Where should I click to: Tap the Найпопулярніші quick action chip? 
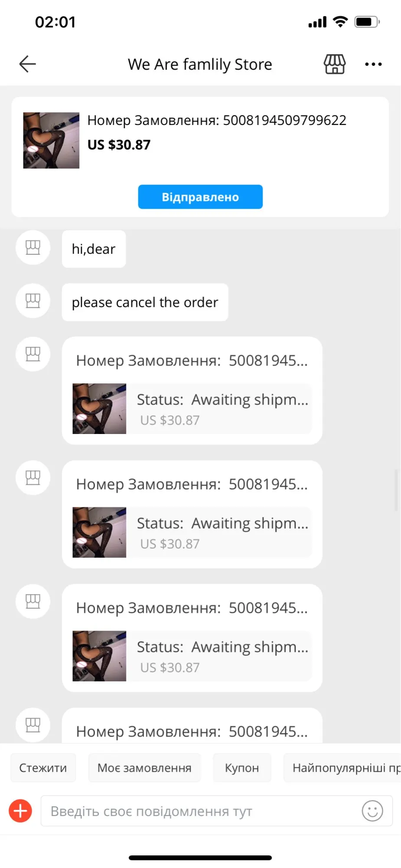[342, 768]
